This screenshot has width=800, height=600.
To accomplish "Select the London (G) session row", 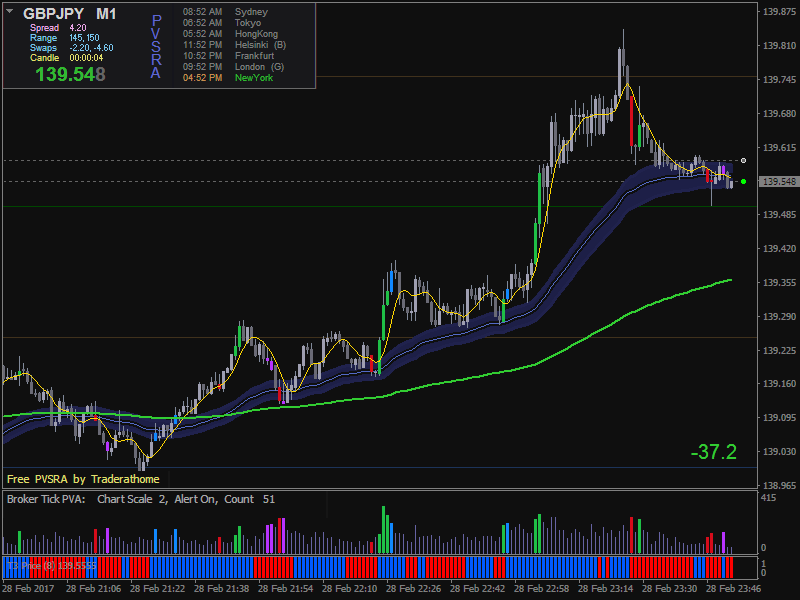I will [233, 67].
